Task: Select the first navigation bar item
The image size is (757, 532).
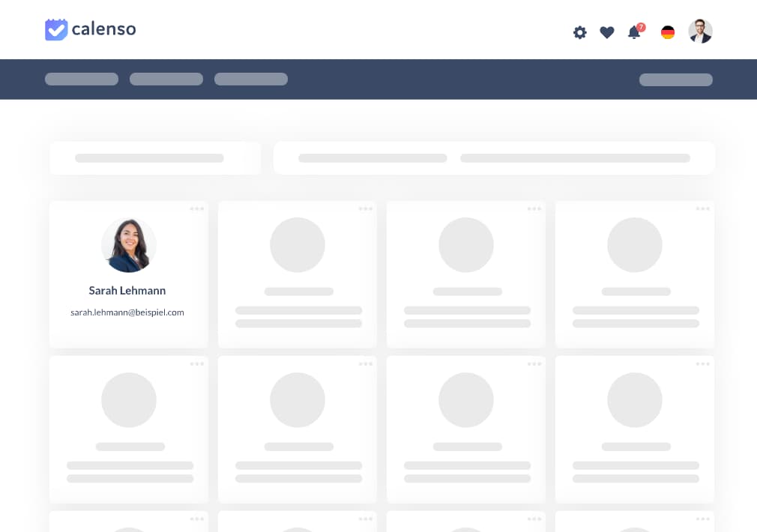Action: [x=82, y=79]
